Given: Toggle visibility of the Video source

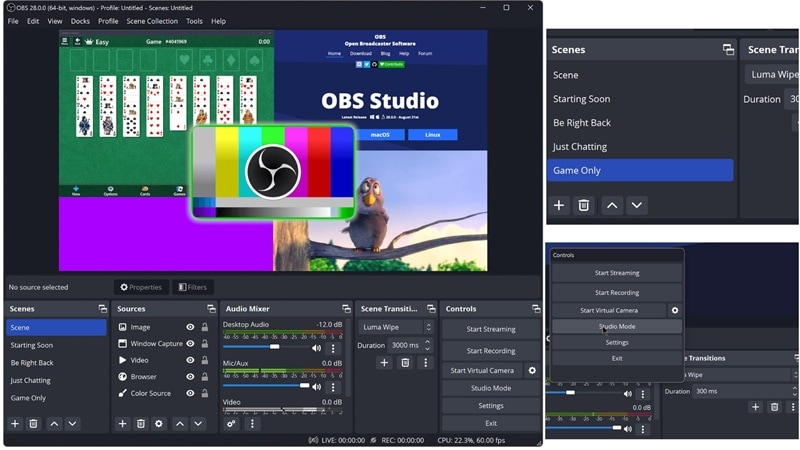Looking at the screenshot, I should [x=190, y=360].
